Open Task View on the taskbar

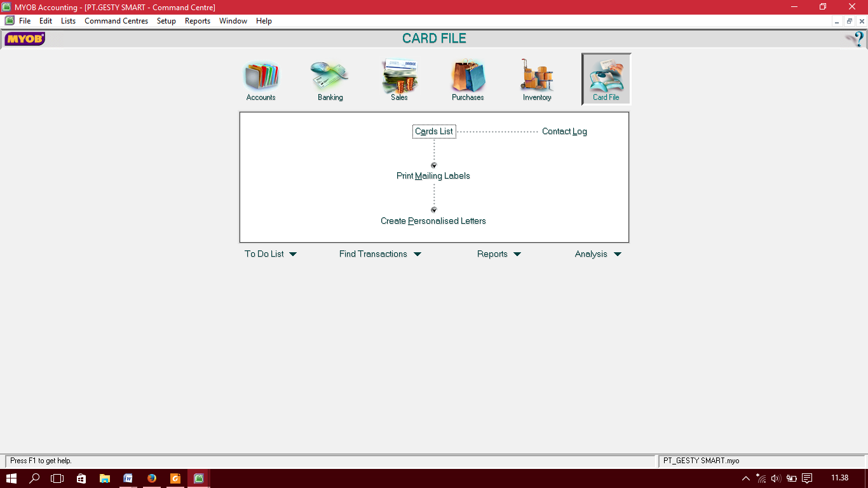click(x=58, y=478)
